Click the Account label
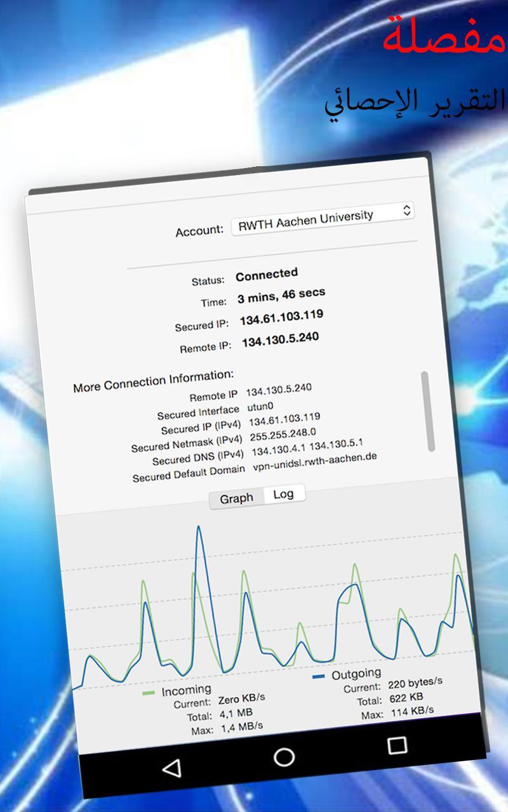The width and height of the screenshot is (508, 812). [x=199, y=231]
